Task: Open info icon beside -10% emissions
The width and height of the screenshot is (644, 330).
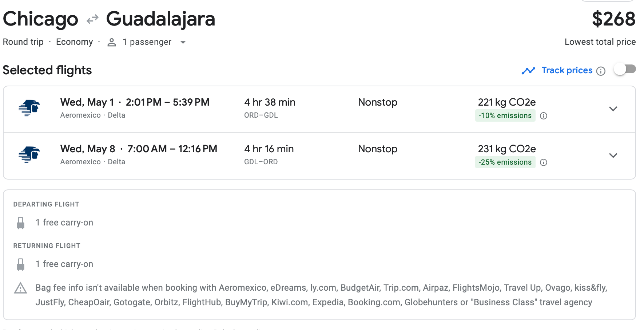Action: pos(544,116)
